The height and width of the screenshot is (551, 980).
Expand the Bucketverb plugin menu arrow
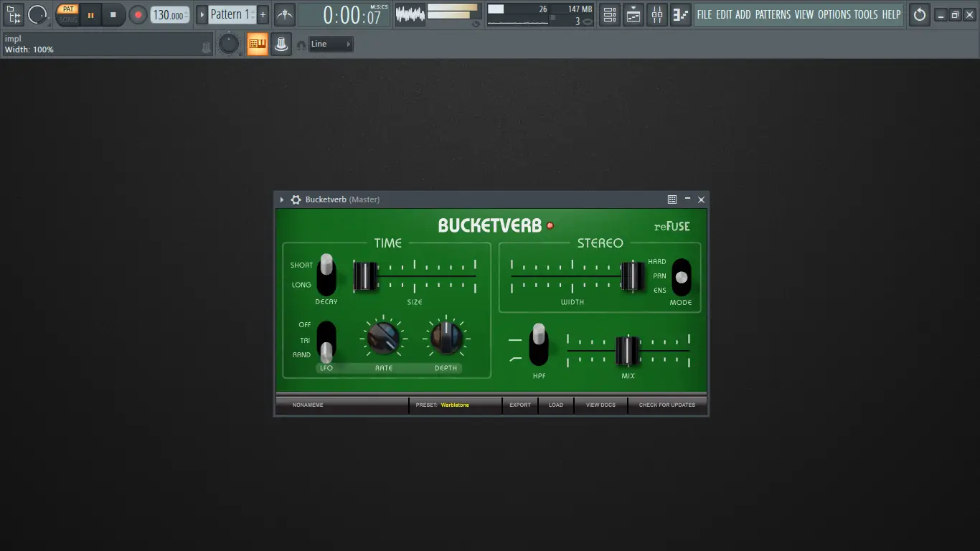pos(282,199)
